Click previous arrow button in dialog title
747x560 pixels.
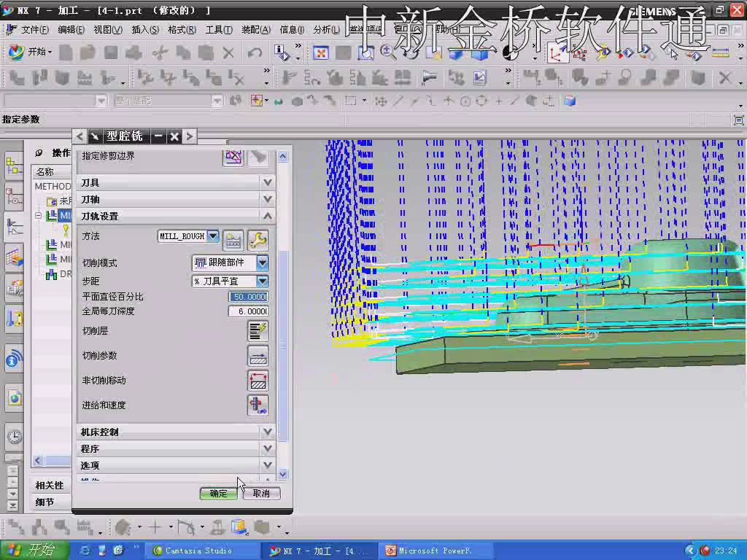(80, 136)
